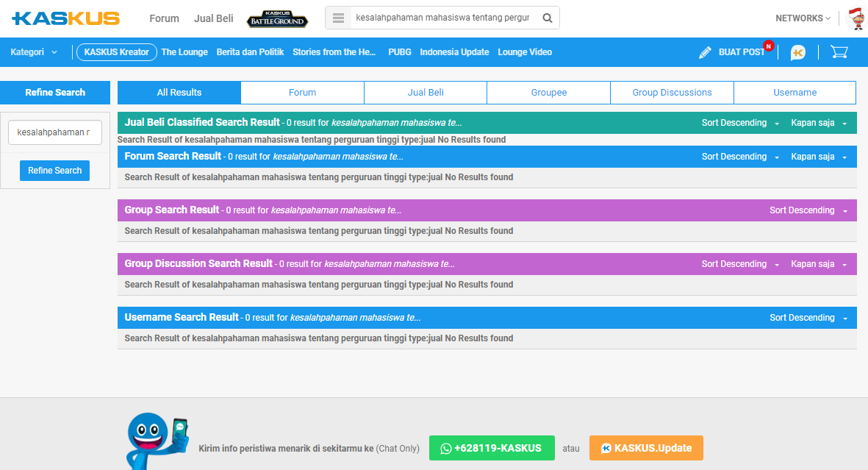Focus the top search input field
The height and width of the screenshot is (470, 868).
[442, 18]
